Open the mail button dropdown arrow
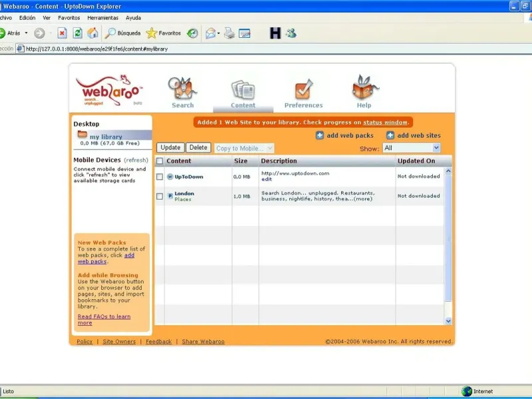The height and width of the screenshot is (399, 532). pyautogui.click(x=218, y=33)
